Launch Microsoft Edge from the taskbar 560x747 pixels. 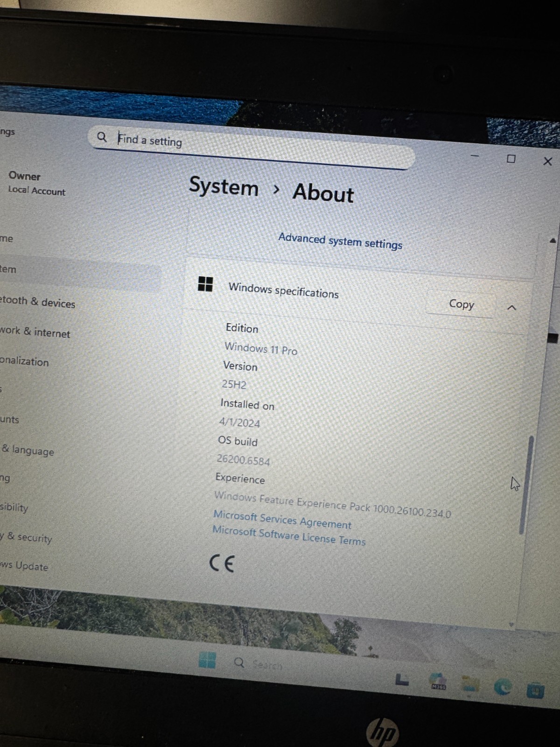coord(503,687)
